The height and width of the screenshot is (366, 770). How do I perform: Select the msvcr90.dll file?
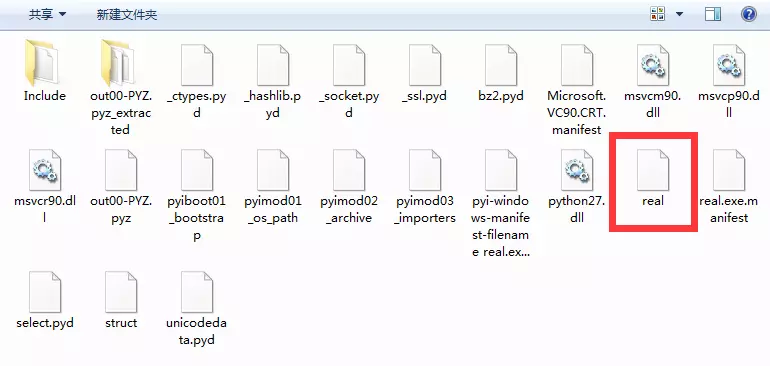tap(45, 187)
